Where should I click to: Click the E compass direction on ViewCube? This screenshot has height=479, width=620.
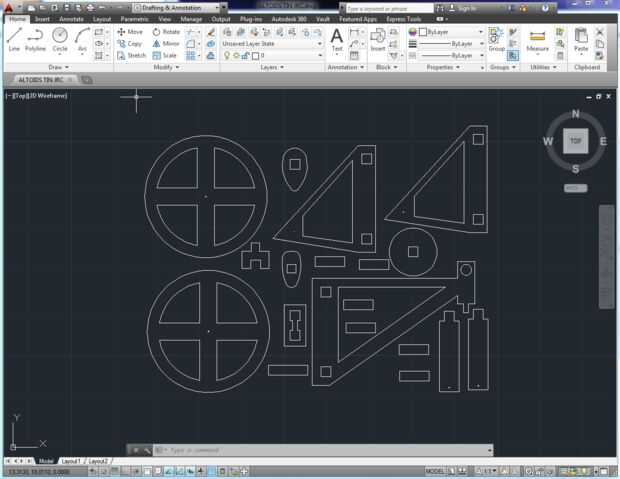pyautogui.click(x=603, y=141)
